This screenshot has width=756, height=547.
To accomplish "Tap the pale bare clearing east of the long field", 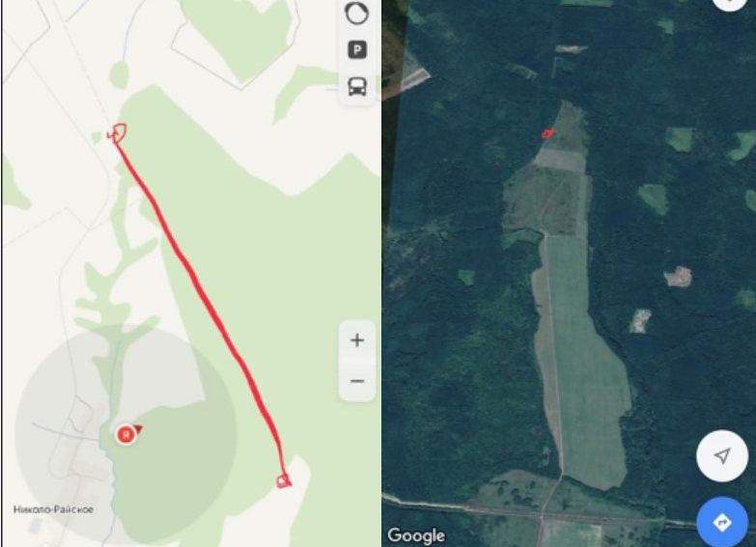I will coord(678,277).
